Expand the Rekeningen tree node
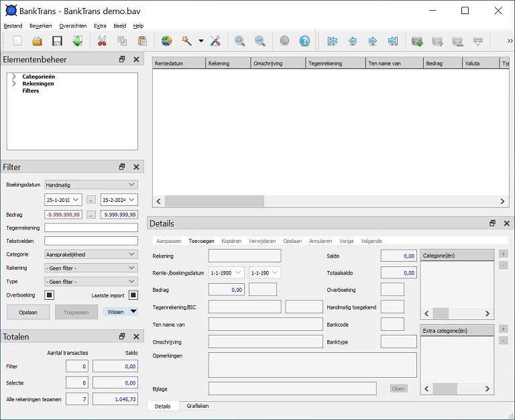Screen dimensions: 515x420 pyautogui.click(x=14, y=84)
